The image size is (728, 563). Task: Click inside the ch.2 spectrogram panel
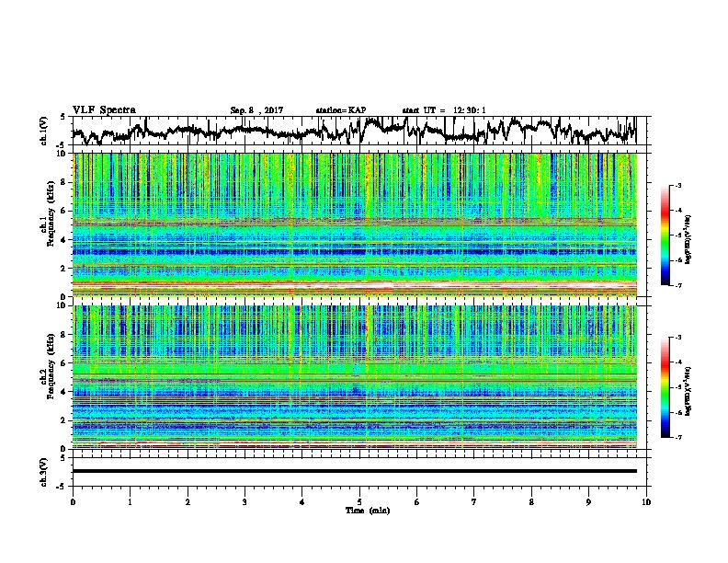pos(355,377)
